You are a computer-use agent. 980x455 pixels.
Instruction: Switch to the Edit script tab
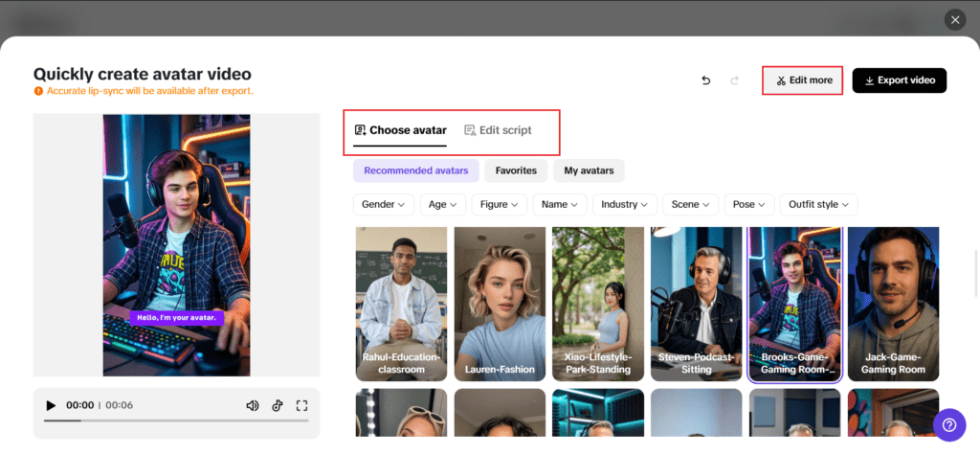(x=498, y=130)
